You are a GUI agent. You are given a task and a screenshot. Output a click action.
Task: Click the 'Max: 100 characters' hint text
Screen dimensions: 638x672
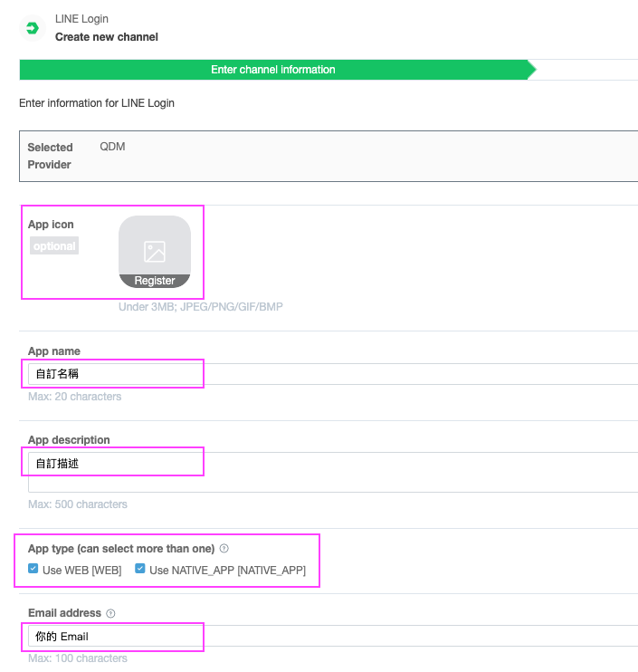(x=78, y=658)
